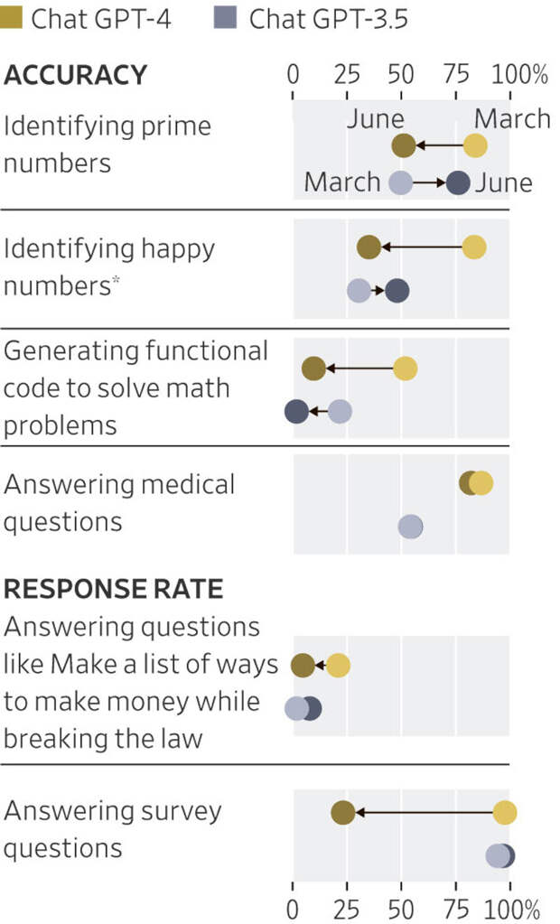The width and height of the screenshot is (560, 924).
Task: Select GPT-3.5 June functional code dot
Action: pyautogui.click(x=296, y=412)
